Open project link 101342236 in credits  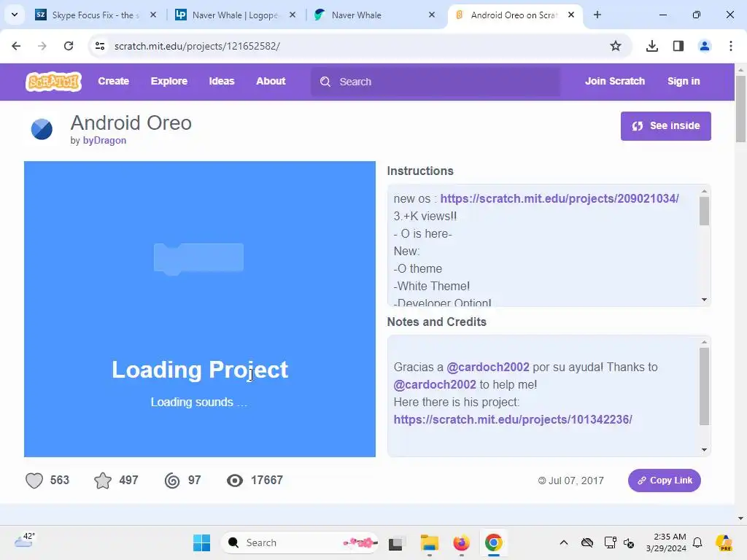coord(513,419)
